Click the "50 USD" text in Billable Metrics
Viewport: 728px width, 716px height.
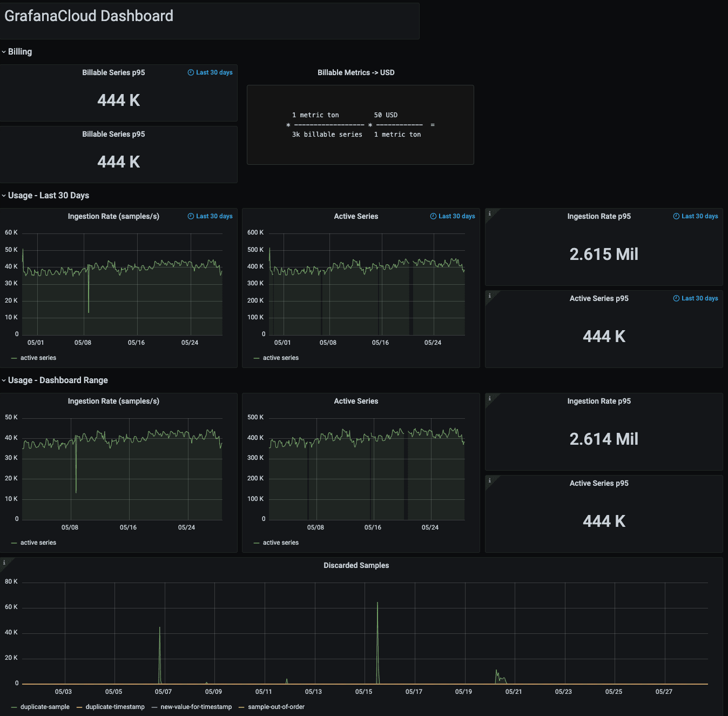386,115
